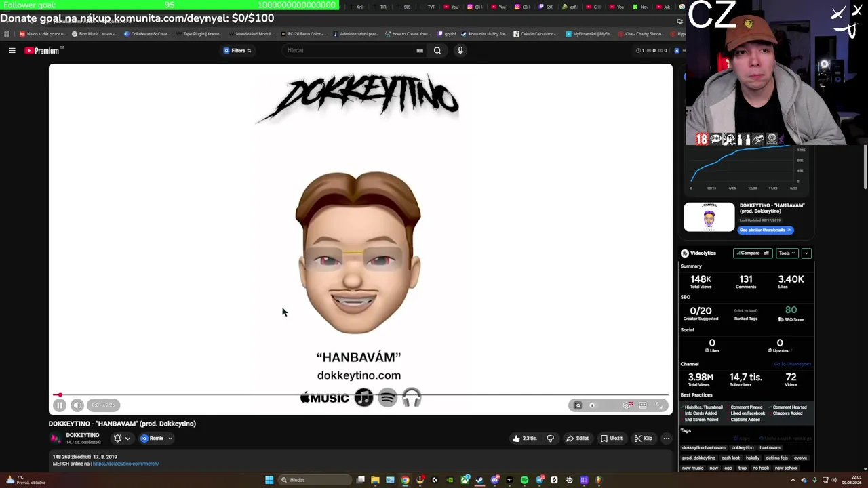This screenshot has height=488, width=868.
Task: Focus the Hledat YouTube search field
Action: (353, 50)
